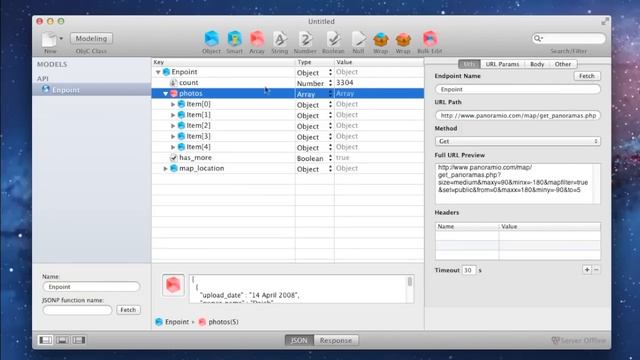
Task: Click the first Wrap toolbar icon
Action: coord(380,40)
